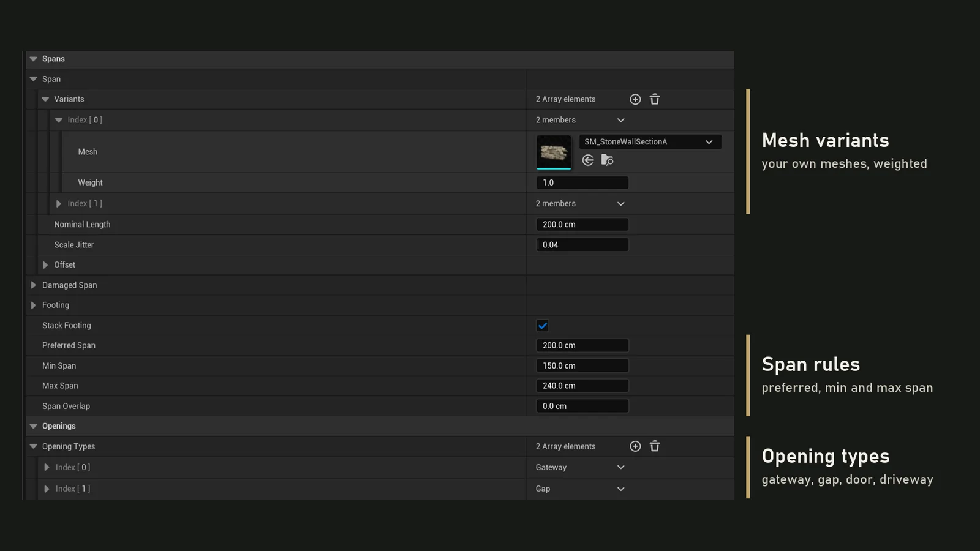980x551 pixels.
Task: Expand the Damaged Span section
Action: click(34, 285)
